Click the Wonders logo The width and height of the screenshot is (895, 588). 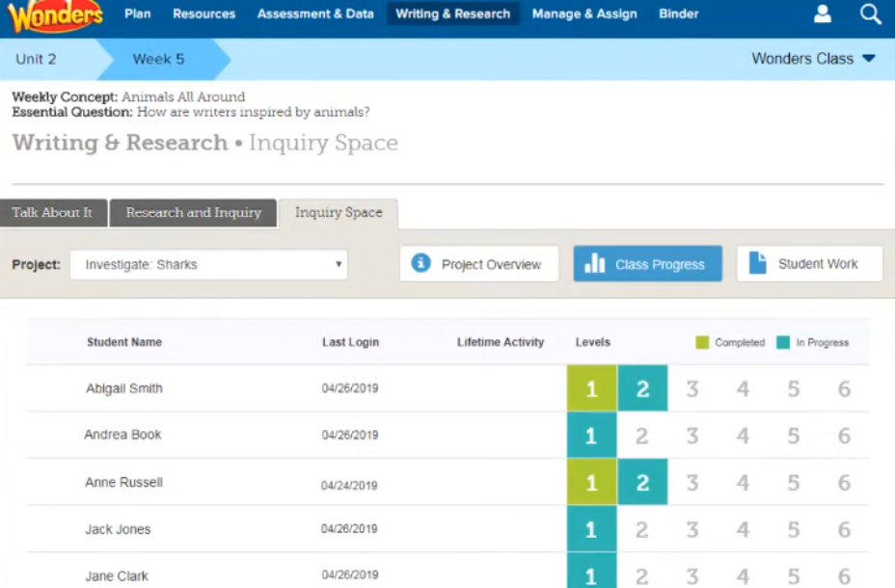point(54,14)
